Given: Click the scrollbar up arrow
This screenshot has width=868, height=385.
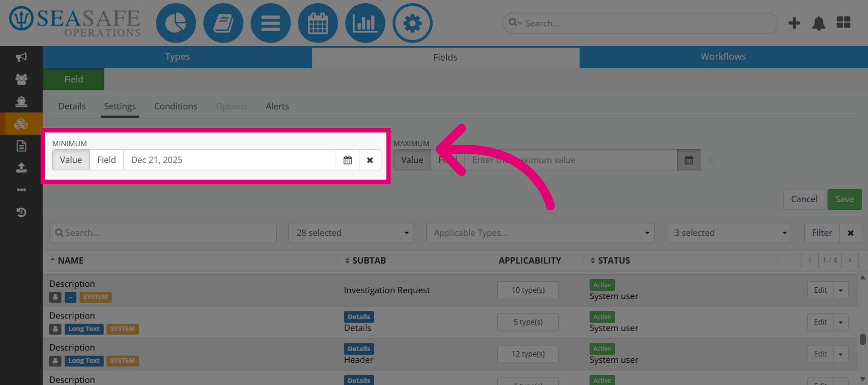Looking at the screenshot, I should coord(863,278).
